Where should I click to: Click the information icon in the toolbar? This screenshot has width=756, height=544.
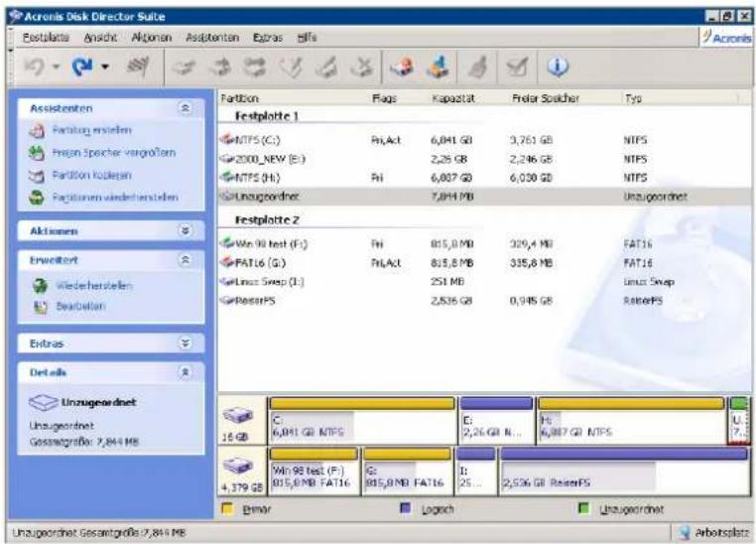coord(558,67)
